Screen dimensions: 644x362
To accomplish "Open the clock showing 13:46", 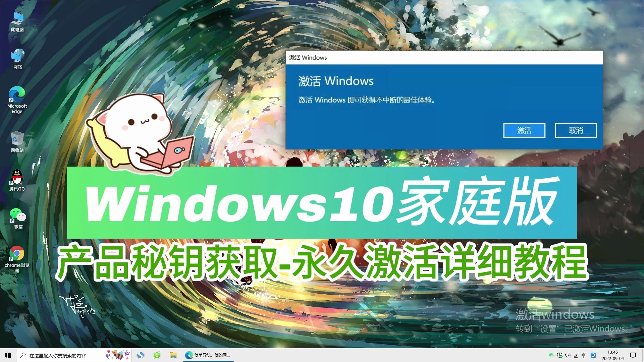I will (x=612, y=355).
